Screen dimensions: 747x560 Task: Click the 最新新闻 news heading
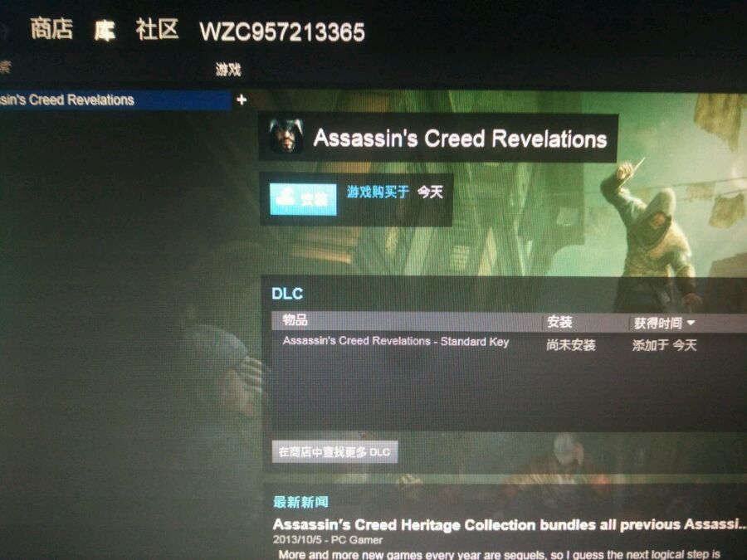click(x=300, y=502)
